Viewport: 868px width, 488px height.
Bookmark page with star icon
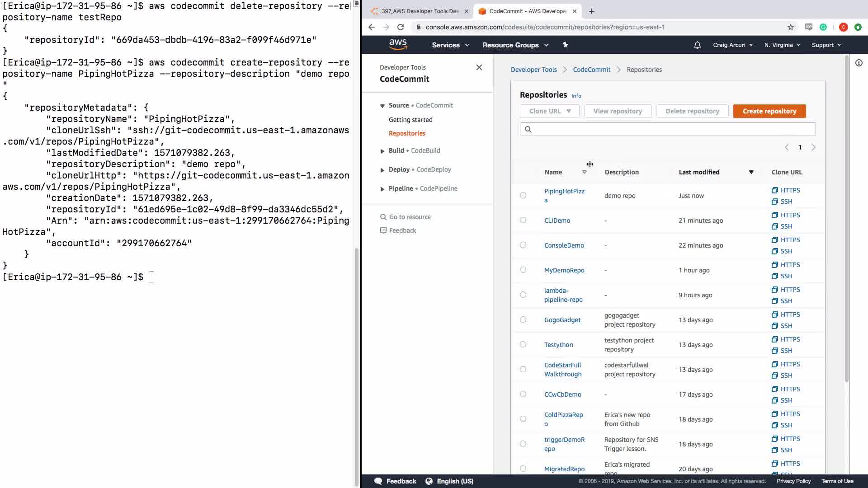point(791,27)
